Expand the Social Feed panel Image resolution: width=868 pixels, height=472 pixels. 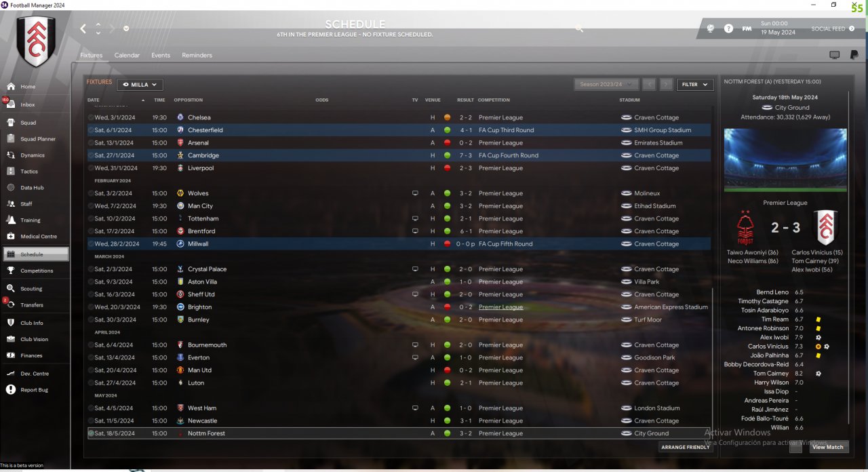(x=831, y=29)
